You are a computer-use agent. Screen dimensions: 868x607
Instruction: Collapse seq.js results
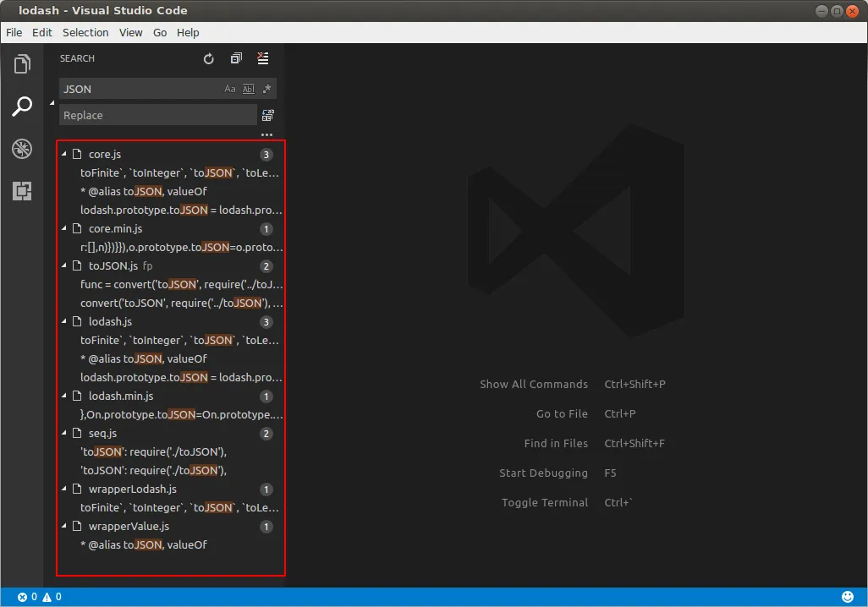[63, 433]
